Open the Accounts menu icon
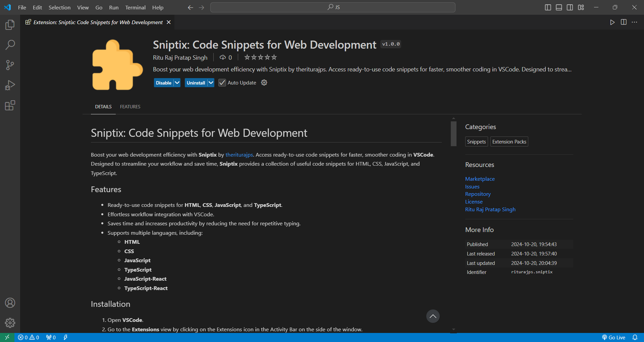This screenshot has height=342, width=644. pyautogui.click(x=10, y=303)
